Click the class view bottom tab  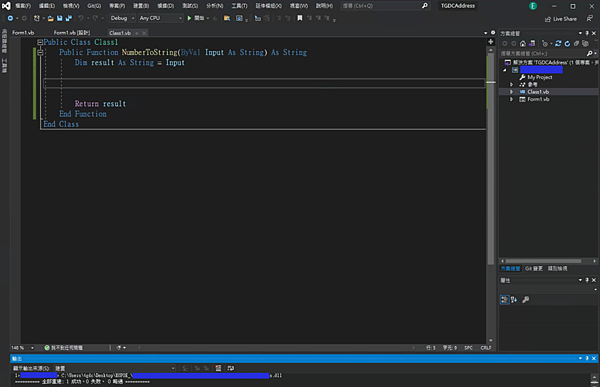[x=558, y=269]
